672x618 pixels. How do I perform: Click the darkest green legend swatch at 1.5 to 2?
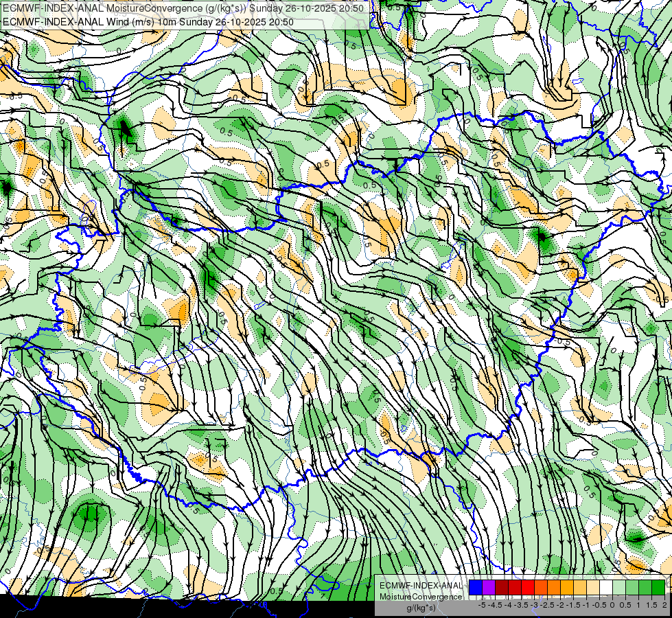tap(658, 587)
